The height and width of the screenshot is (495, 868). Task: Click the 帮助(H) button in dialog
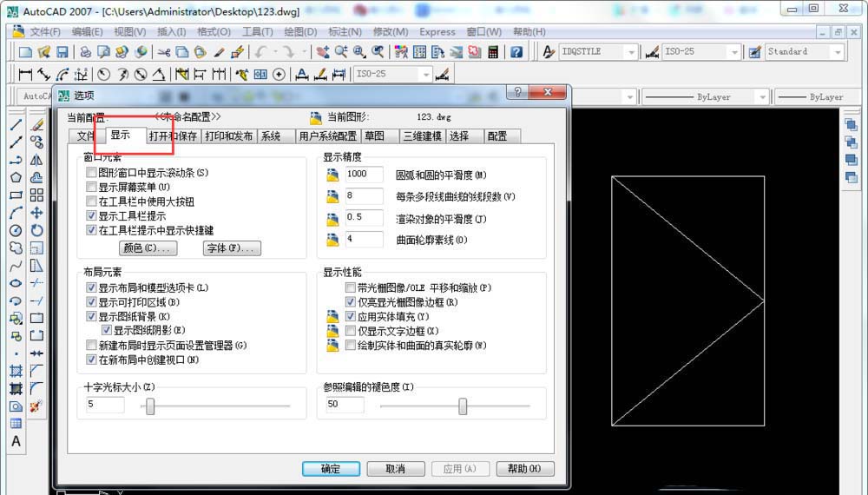525,469
